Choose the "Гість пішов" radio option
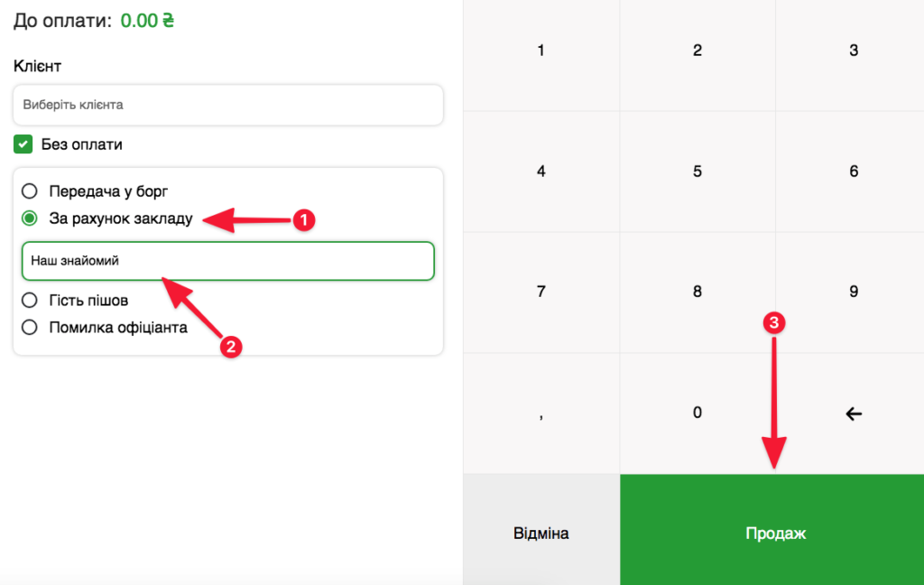This screenshot has height=585, width=924. (30, 300)
